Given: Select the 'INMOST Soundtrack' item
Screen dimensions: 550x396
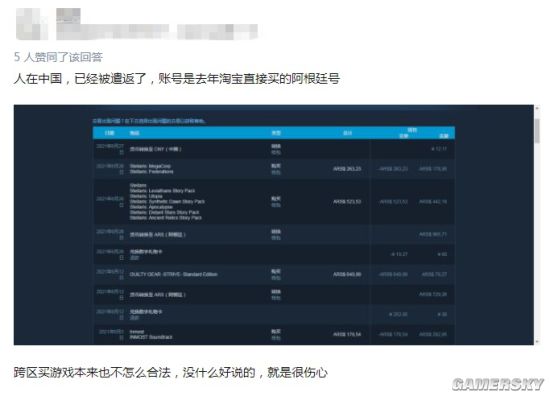Looking at the screenshot, I should pyautogui.click(x=151, y=337).
